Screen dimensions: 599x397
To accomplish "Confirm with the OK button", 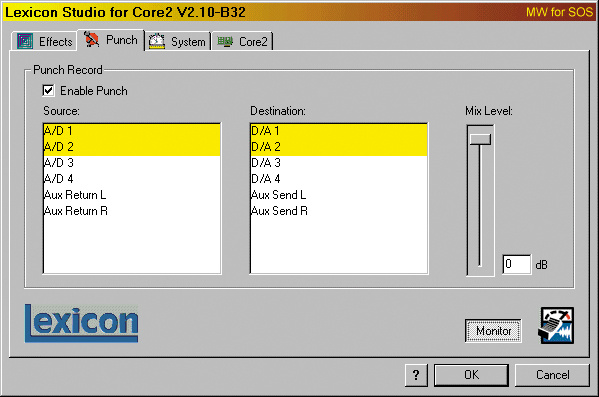I will coord(471,375).
